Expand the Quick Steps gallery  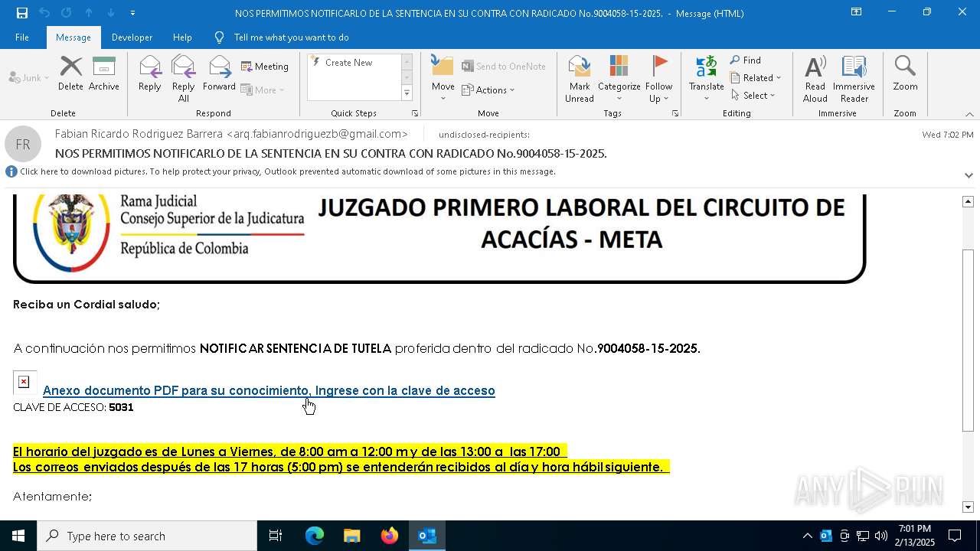coord(407,93)
